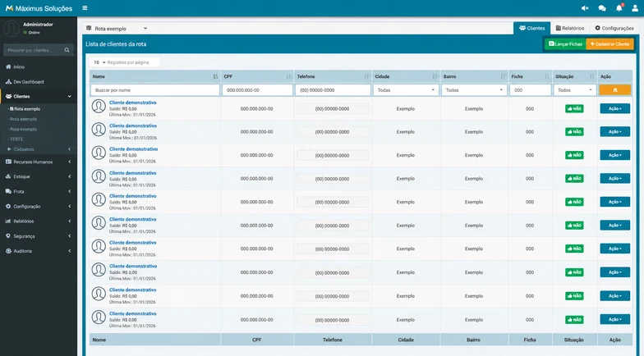Image resolution: width=644 pixels, height=356 pixels.
Task: Click the icon beside Recursos Humanos
Action: pyautogui.click(x=8, y=162)
